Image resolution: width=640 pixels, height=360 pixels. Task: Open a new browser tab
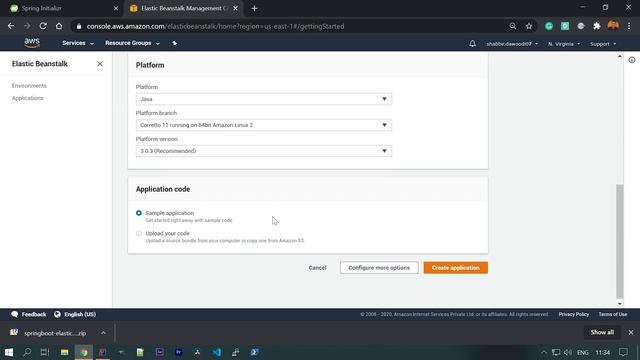pos(254,8)
